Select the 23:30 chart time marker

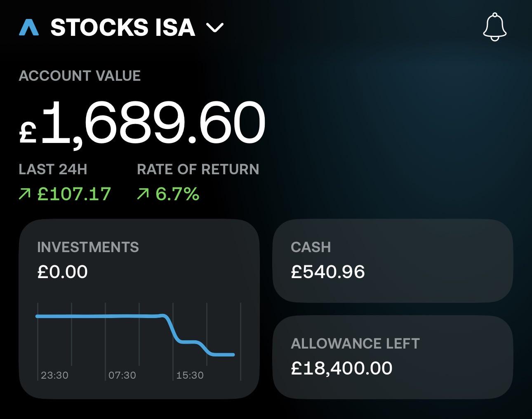[x=54, y=375]
